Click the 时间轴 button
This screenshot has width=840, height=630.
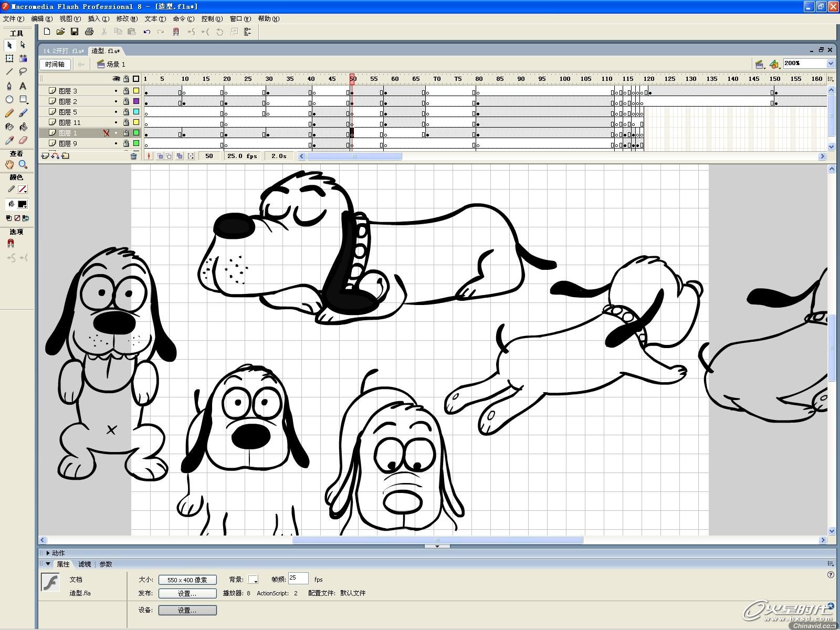[x=55, y=64]
